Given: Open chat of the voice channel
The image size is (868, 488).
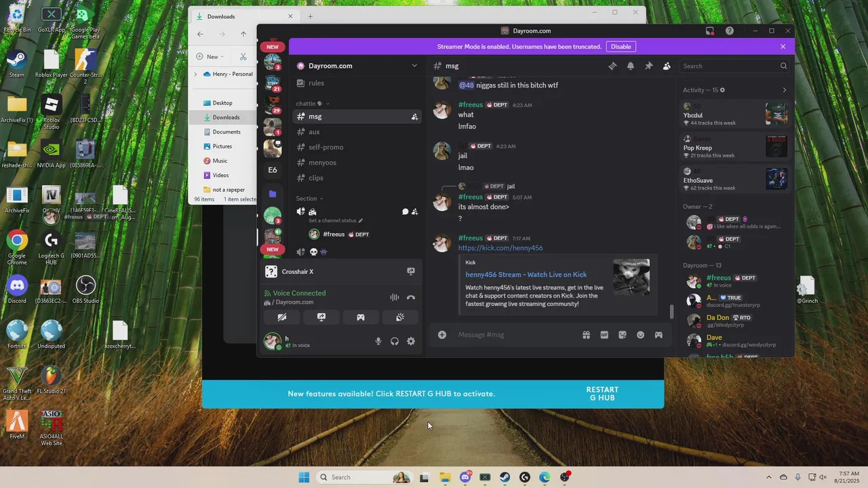Looking at the screenshot, I should click(405, 211).
